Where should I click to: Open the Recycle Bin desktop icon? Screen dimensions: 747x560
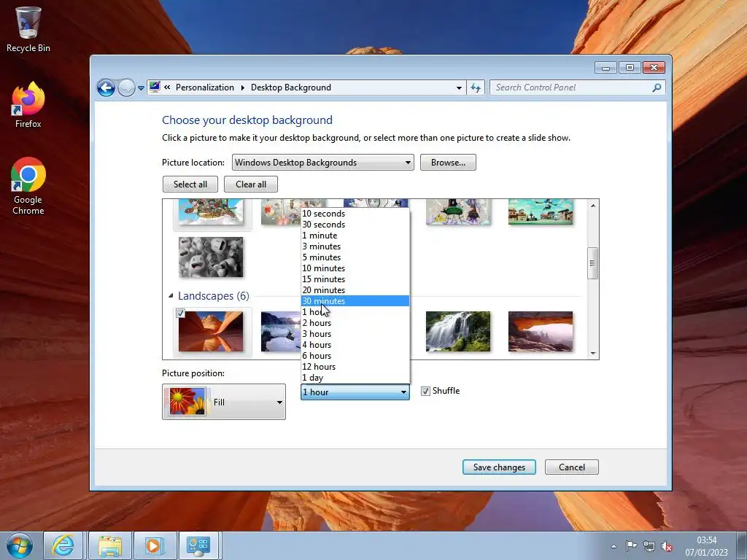28,28
